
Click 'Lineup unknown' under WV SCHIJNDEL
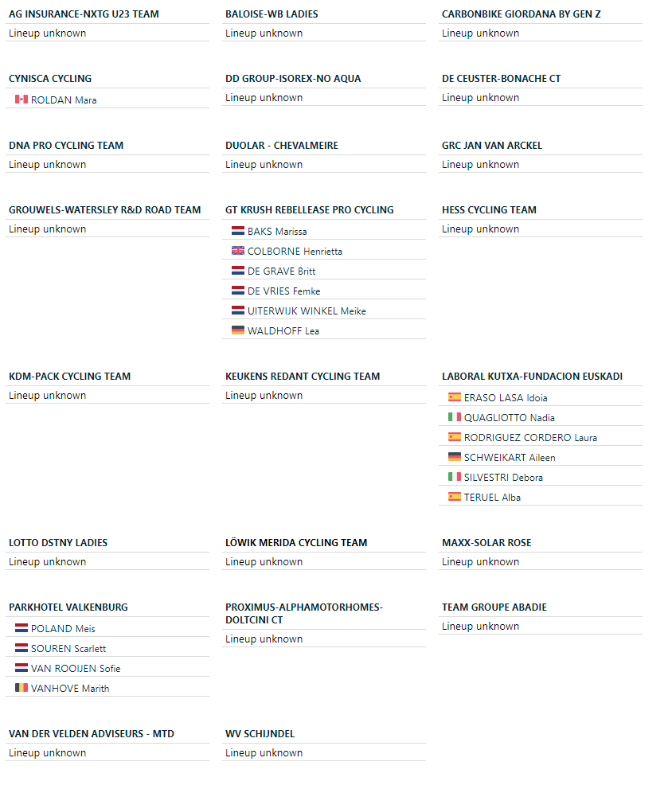264,752
